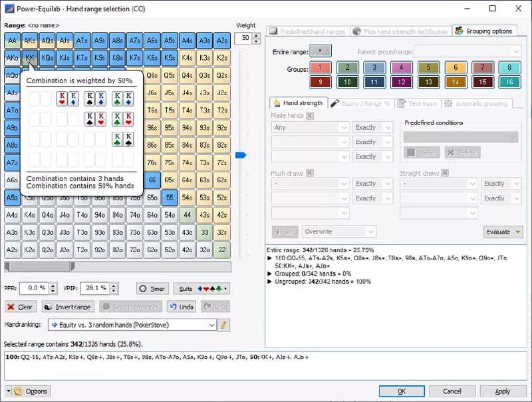The width and height of the screenshot is (532, 402).
Task: Open the Suits selector button
Action: (x=201, y=289)
